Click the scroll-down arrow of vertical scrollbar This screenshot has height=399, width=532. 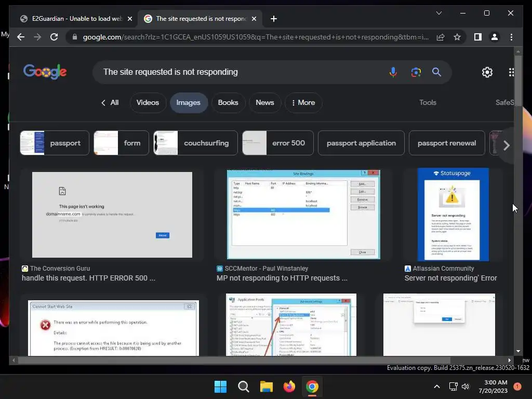(x=518, y=351)
